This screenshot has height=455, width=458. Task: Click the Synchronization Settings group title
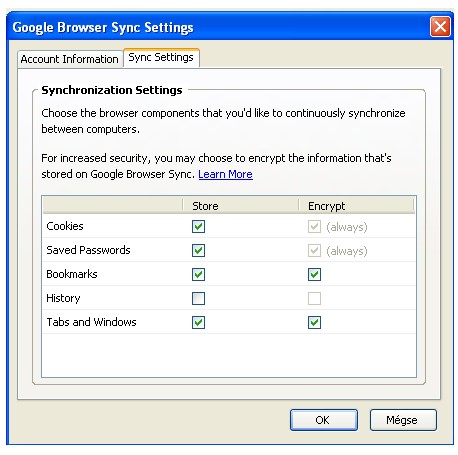[112, 90]
